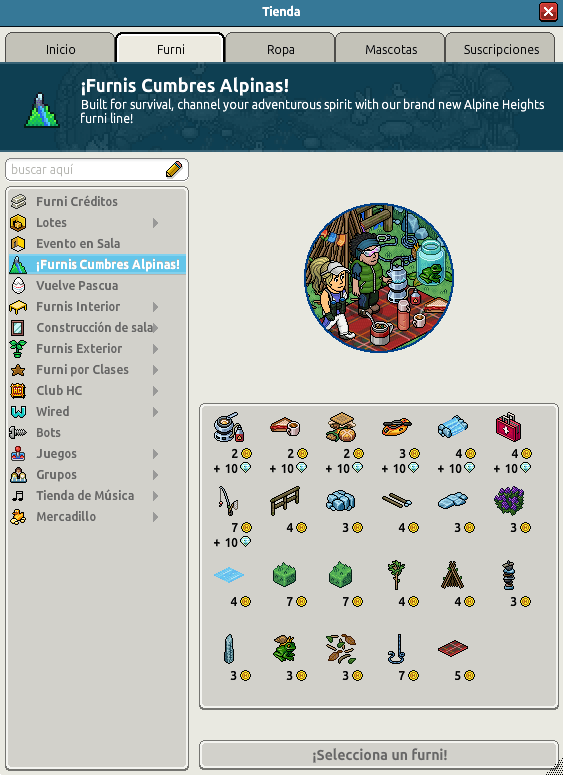The image size is (563, 775).
Task: Switch to the Ropa tab
Action: point(280,48)
